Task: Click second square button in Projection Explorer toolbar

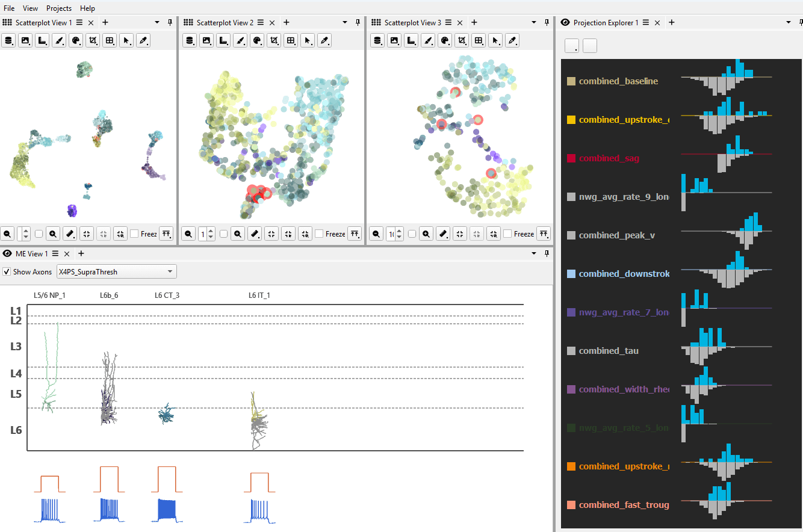Action: [590, 46]
